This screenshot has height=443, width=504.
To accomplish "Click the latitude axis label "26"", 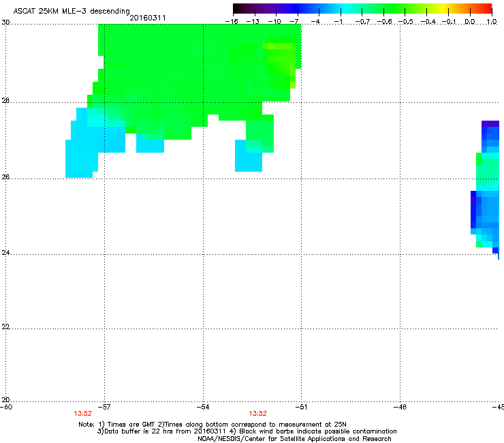I will pyautogui.click(x=5, y=177).
